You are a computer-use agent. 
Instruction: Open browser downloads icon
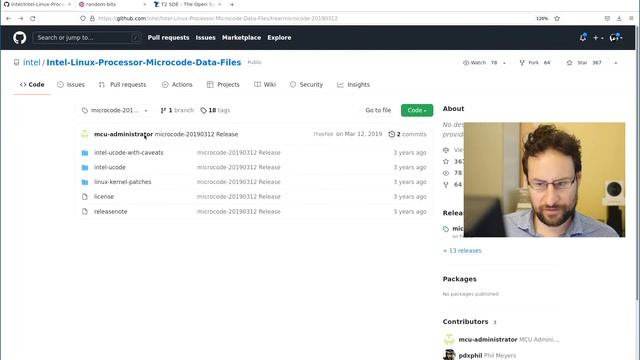(619, 18)
